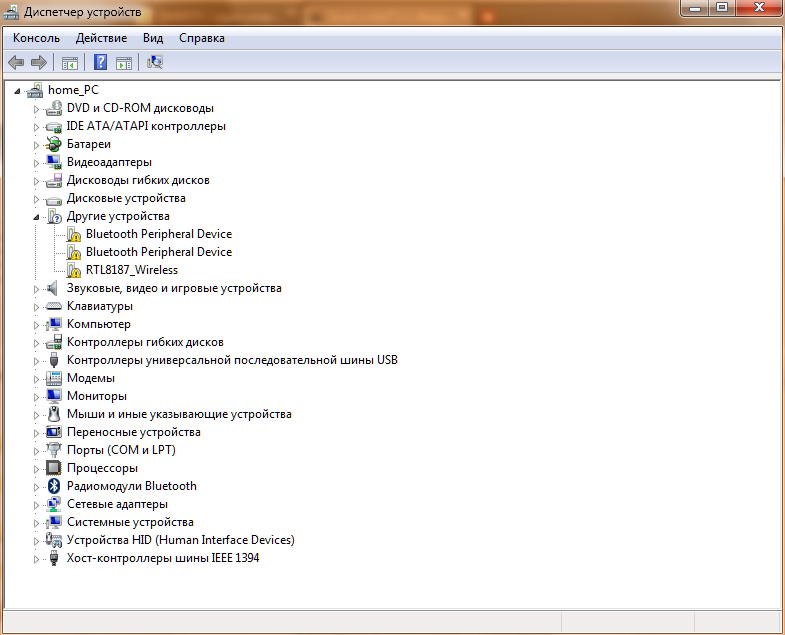
Task: Click the IEEE 1394 host controllers icon
Action: [x=54, y=558]
